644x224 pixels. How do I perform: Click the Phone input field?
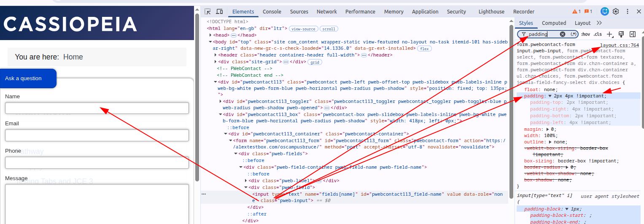tap(97, 163)
